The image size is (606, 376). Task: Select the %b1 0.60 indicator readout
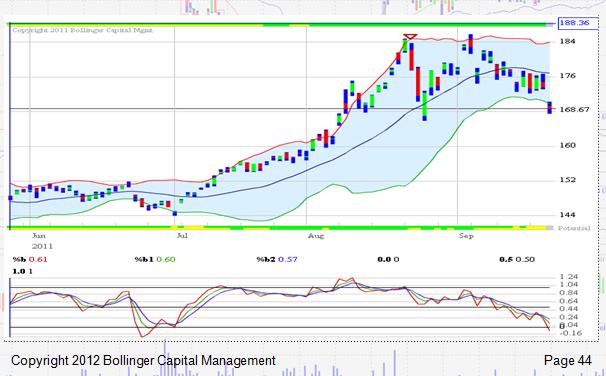[x=155, y=259]
